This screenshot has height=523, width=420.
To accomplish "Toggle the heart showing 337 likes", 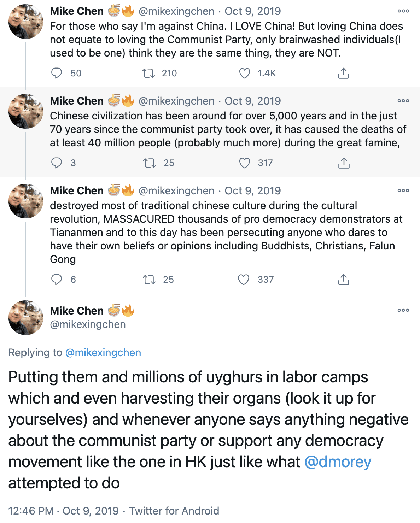I will coord(244,280).
